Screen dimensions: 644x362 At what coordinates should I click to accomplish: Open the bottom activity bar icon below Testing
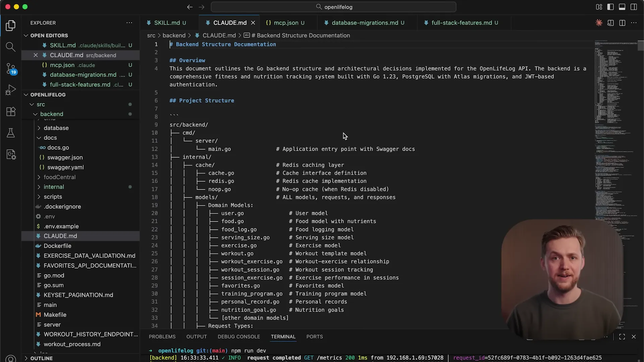tap(11, 155)
